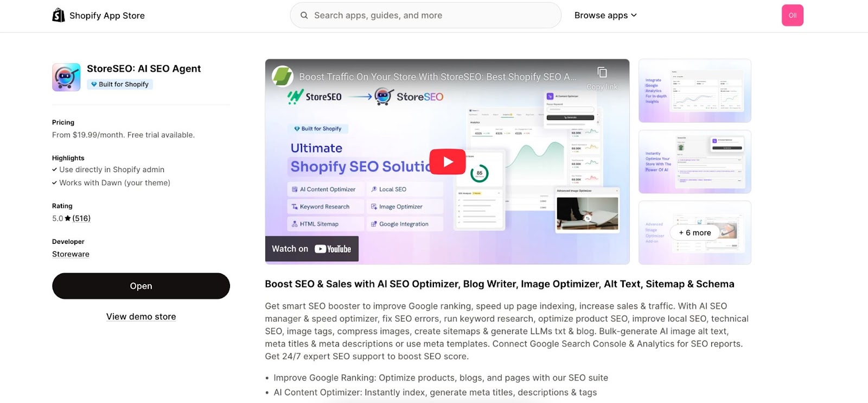Click the 'Pricing' label

(x=63, y=122)
